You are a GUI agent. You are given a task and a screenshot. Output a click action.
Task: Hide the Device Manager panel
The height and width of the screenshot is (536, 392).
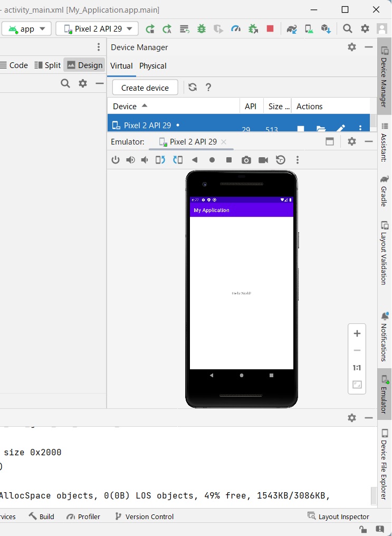click(368, 47)
